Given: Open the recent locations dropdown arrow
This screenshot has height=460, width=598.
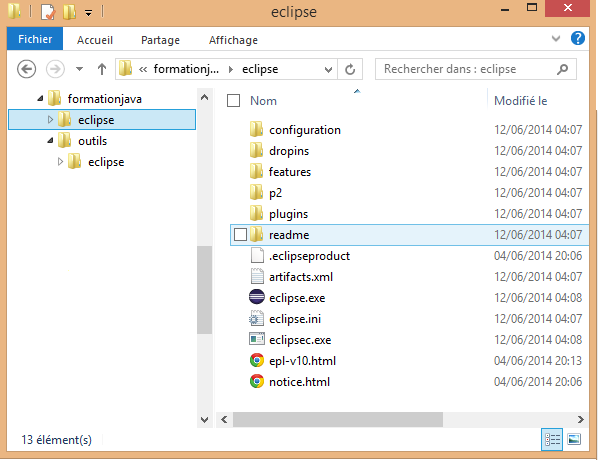Looking at the screenshot, I should 79,69.
